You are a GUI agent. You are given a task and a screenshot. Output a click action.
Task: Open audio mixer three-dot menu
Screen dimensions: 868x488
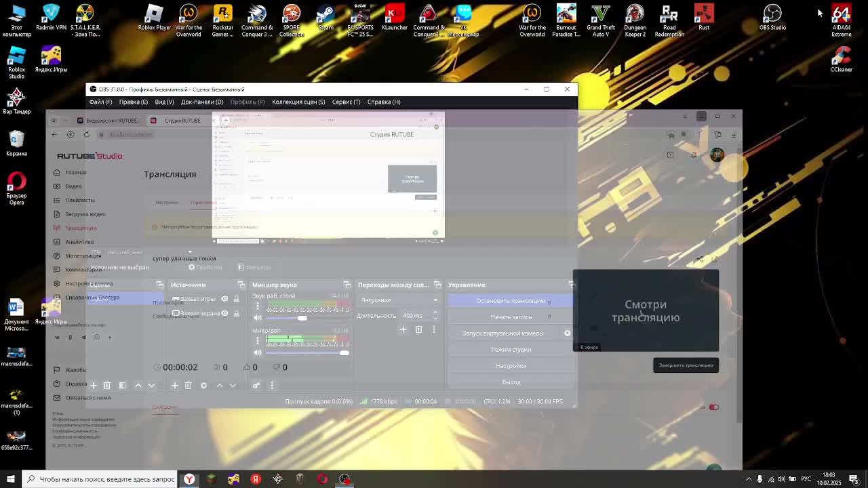coord(272,385)
